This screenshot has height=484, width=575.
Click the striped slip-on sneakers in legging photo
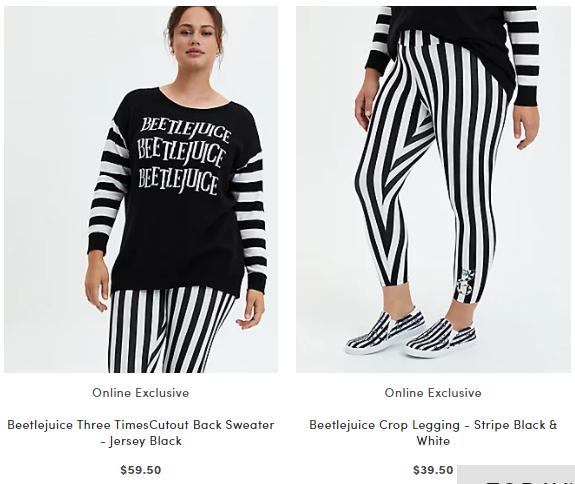[x=412, y=334]
